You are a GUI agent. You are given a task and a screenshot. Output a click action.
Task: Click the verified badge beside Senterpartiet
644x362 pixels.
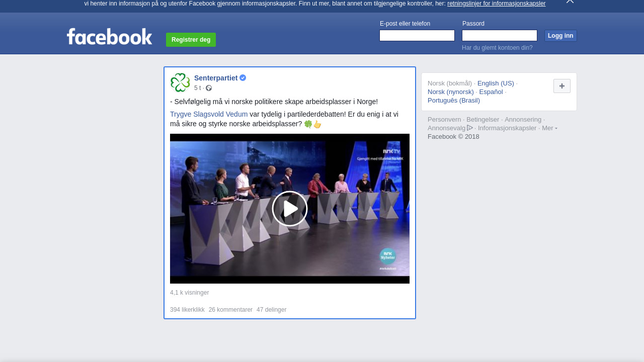tap(243, 78)
